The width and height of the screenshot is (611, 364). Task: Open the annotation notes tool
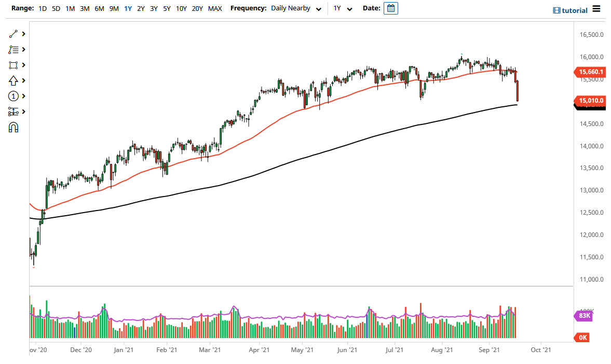pos(13,49)
